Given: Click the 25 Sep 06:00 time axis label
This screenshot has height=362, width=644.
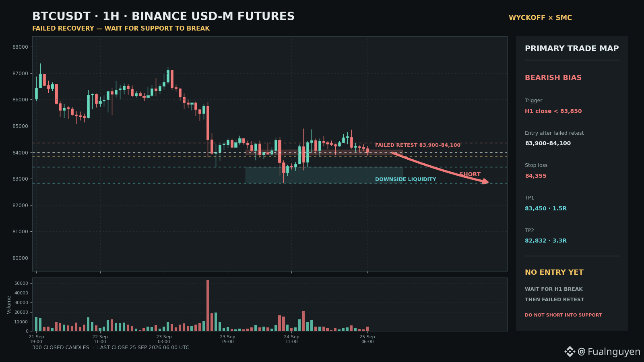Looking at the screenshot, I should [367, 339].
